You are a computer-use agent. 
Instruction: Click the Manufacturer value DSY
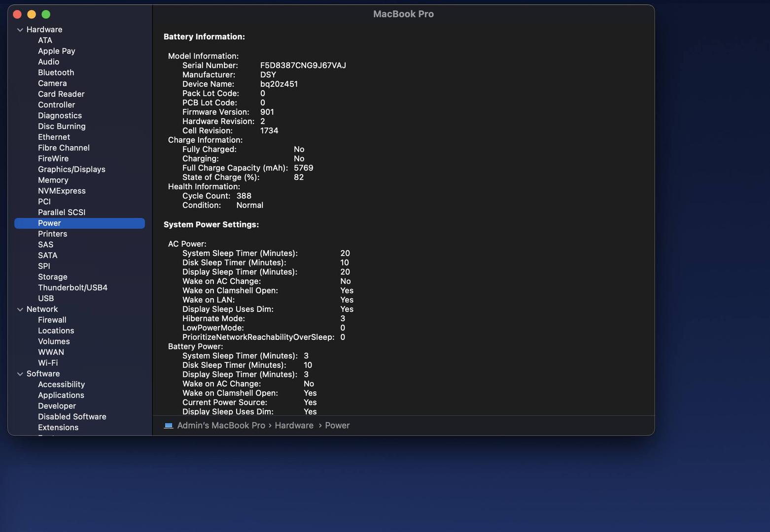coord(268,75)
